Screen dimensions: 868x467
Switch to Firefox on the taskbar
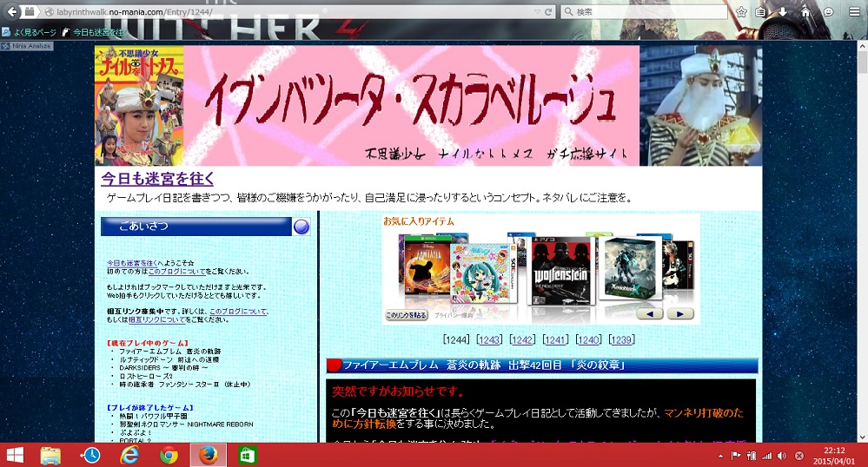(x=209, y=456)
